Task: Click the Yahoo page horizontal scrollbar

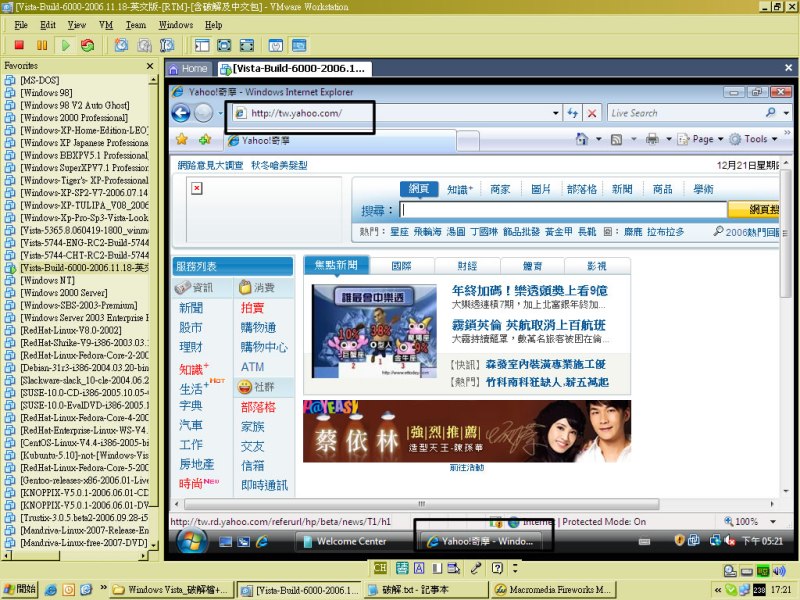Action: pyautogui.click(x=421, y=504)
